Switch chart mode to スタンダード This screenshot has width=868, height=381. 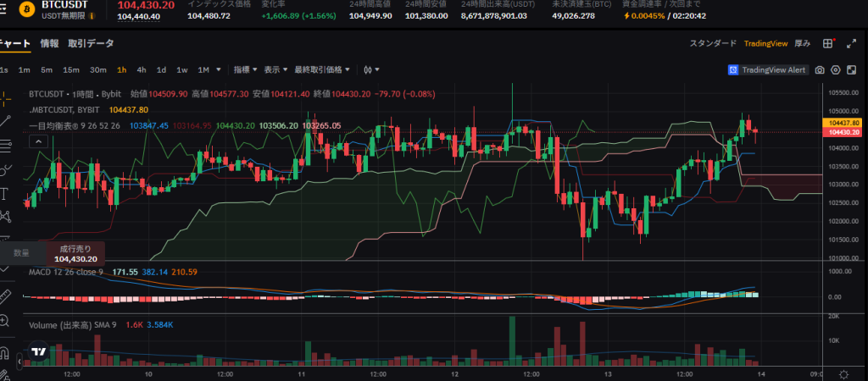point(713,43)
